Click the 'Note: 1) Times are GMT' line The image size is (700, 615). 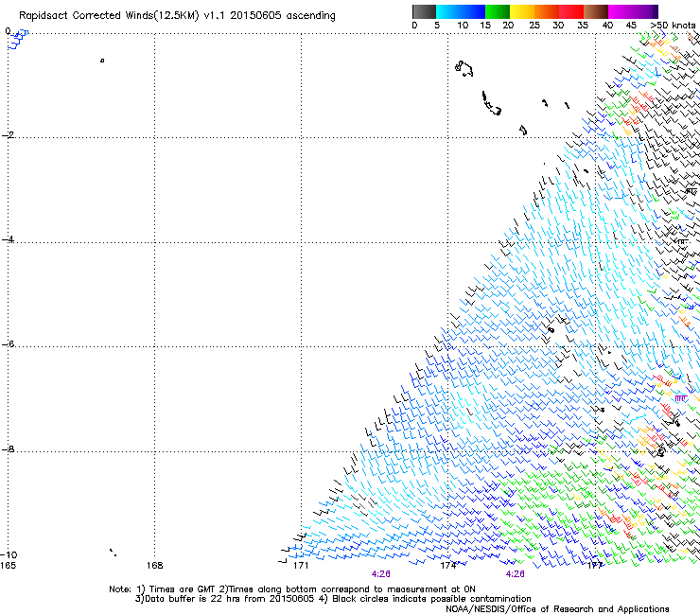(x=163, y=589)
